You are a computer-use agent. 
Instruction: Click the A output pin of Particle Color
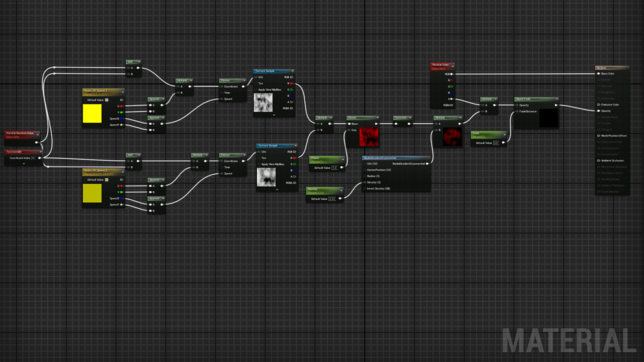tap(452, 99)
